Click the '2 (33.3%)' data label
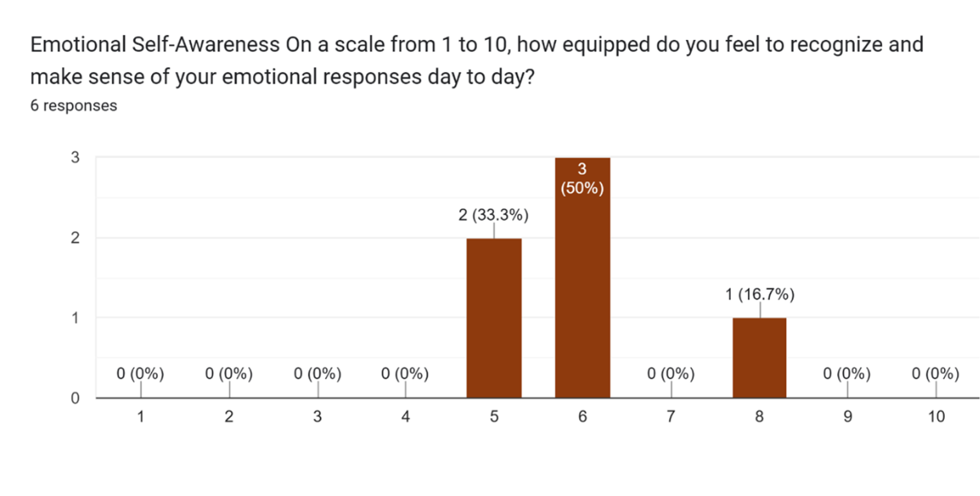The image size is (980, 496). [x=493, y=216]
